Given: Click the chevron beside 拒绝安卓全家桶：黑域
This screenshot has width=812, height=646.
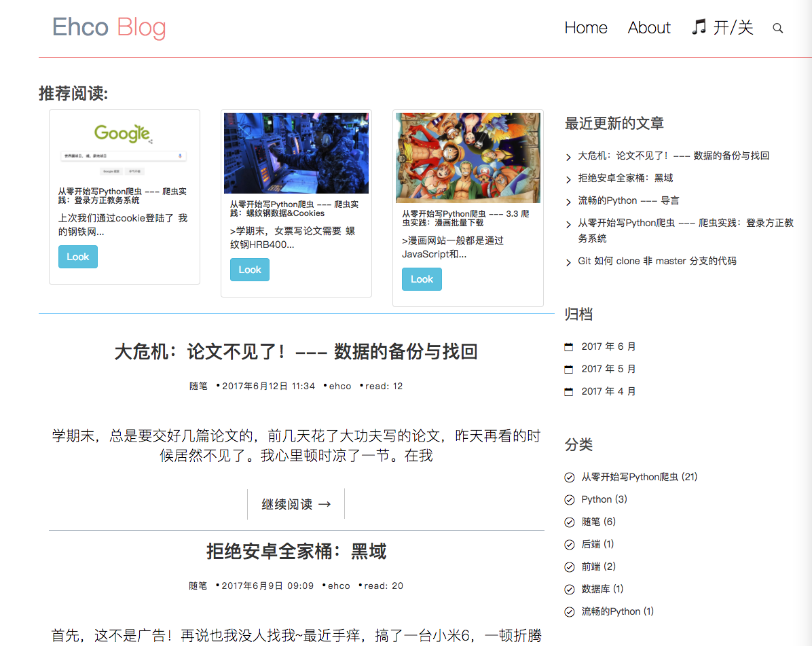Looking at the screenshot, I should [568, 180].
